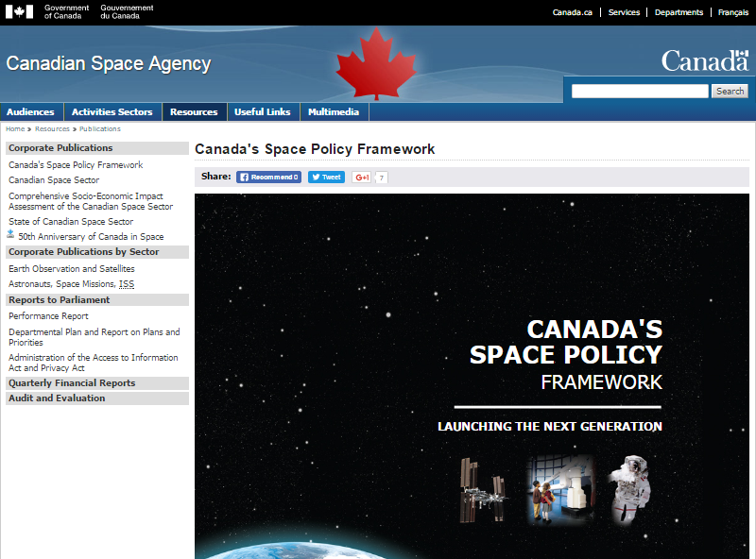The height and width of the screenshot is (559, 756).
Task: Open the Activities Sectors menu
Action: click(112, 111)
